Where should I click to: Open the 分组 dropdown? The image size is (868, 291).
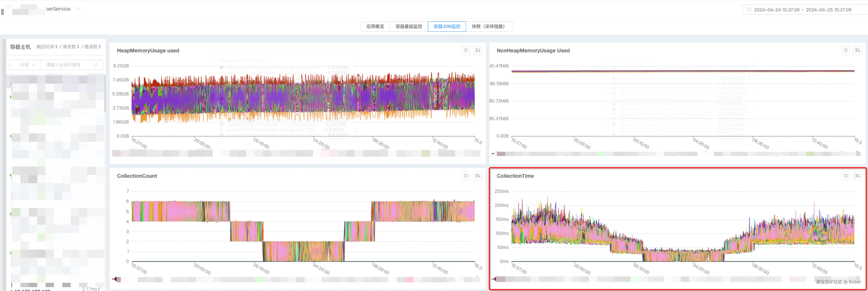click(25, 65)
